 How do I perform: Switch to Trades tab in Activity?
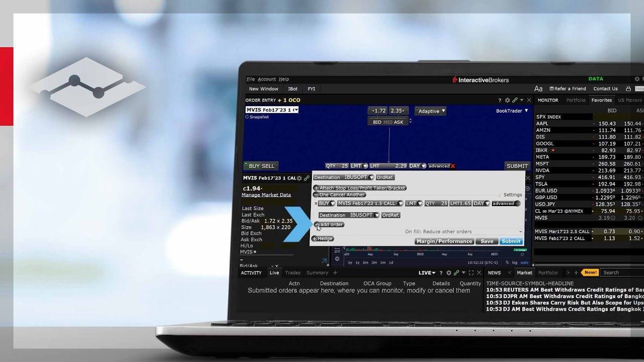[293, 273]
